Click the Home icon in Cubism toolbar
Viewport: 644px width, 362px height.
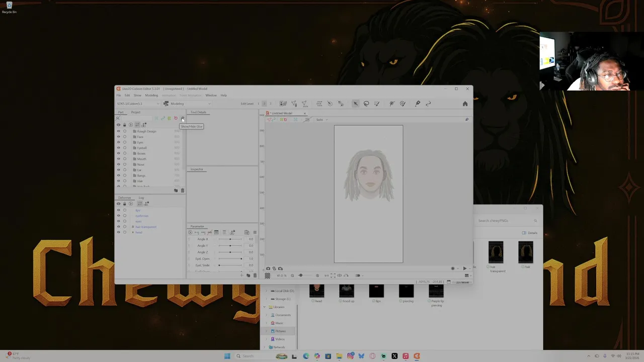tap(465, 104)
